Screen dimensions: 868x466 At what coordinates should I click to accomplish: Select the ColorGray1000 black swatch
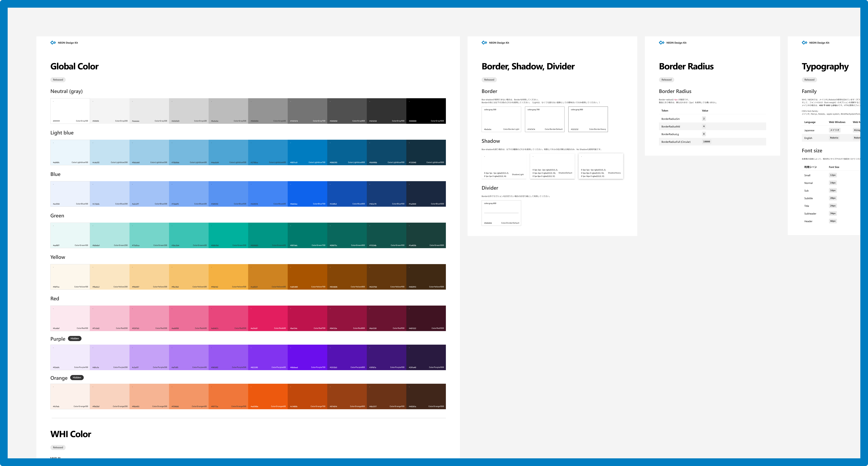tap(426, 111)
